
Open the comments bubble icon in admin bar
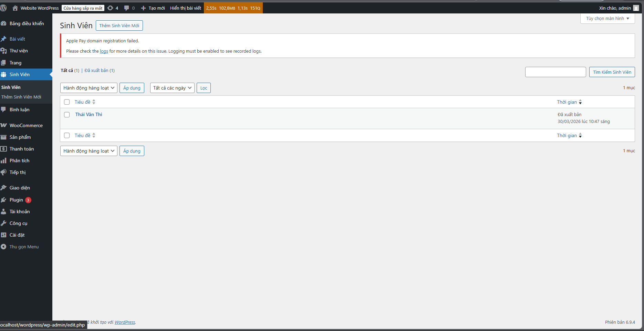(x=127, y=8)
